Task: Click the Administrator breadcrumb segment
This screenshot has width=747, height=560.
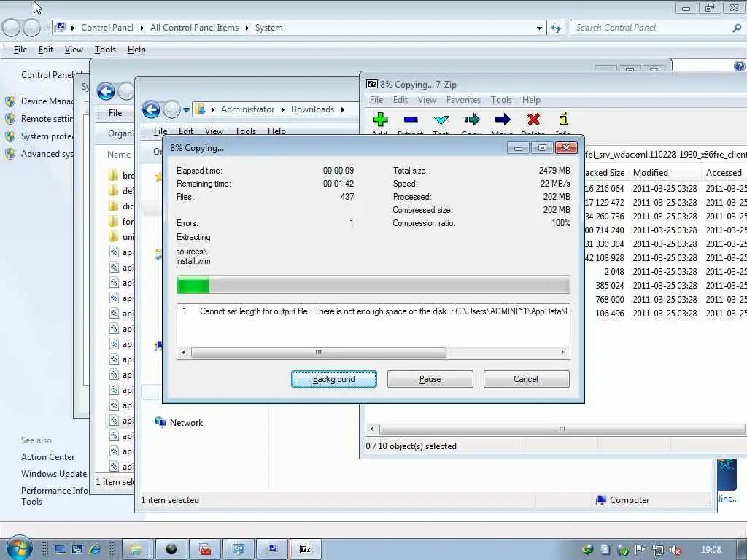Action: [x=248, y=109]
